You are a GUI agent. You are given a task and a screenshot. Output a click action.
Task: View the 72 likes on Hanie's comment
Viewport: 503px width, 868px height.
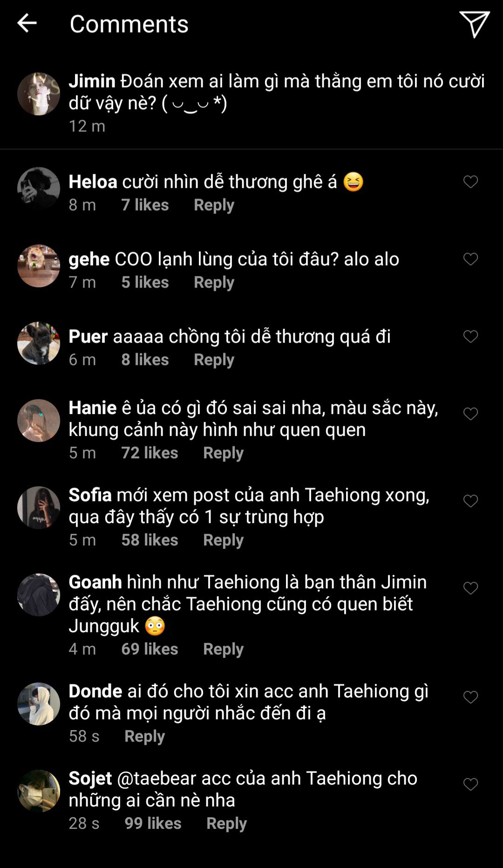[150, 453]
